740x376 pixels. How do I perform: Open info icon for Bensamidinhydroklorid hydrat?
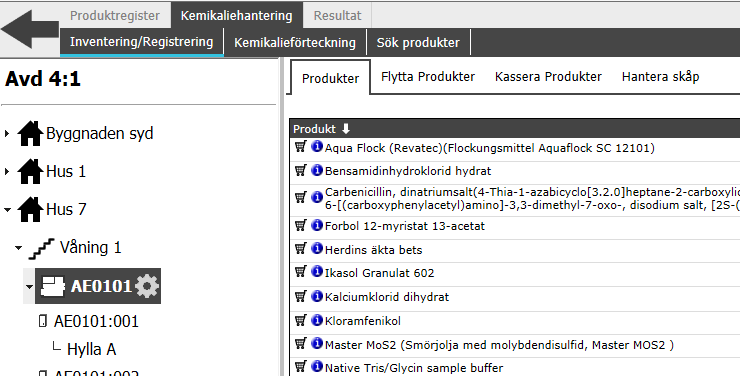[x=317, y=169]
